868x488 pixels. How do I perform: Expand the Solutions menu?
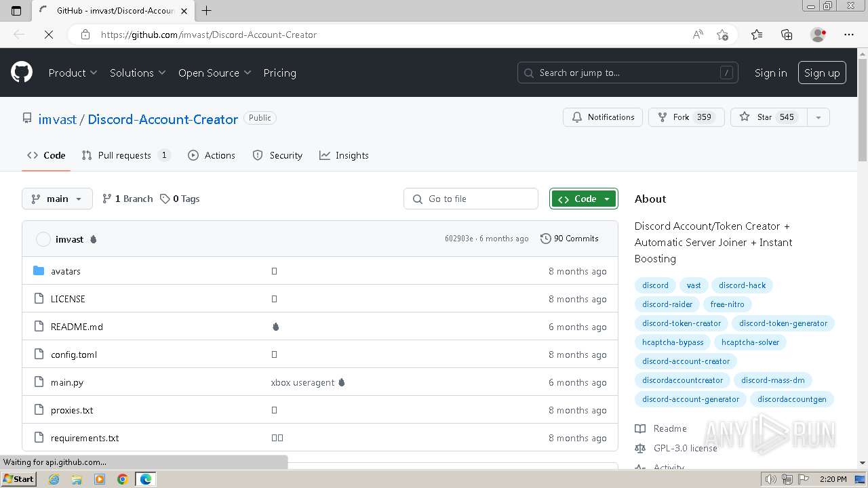pyautogui.click(x=138, y=73)
